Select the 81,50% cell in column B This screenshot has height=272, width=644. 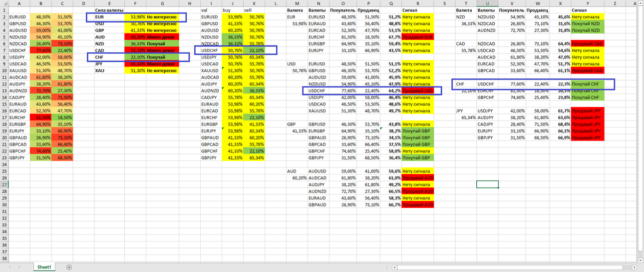coord(41,117)
